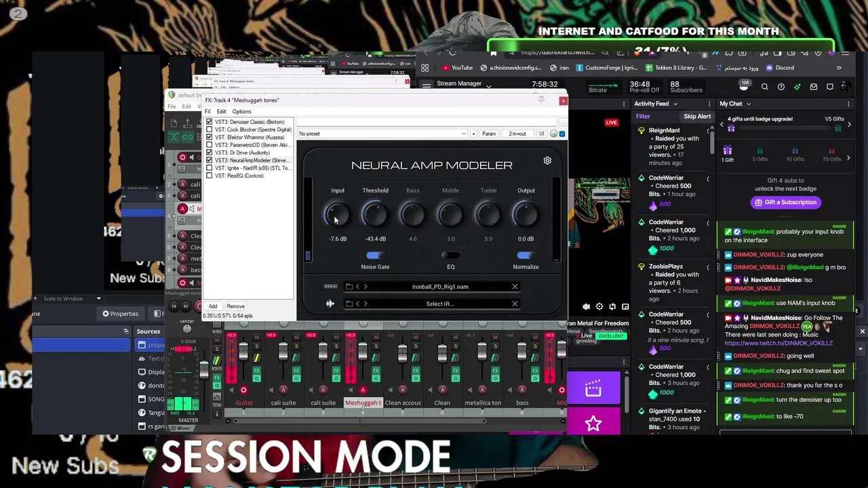868x488 pixels.
Task: Open the star quick action tile
Action: coord(593,424)
